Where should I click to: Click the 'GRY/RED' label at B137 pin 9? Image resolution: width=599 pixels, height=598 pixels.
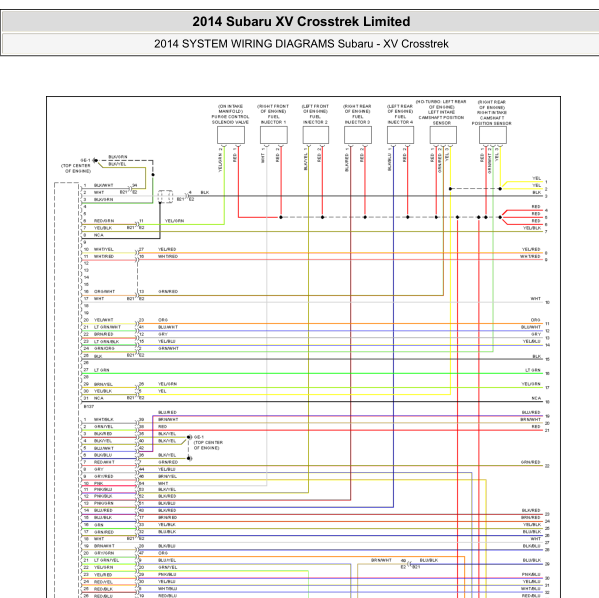tap(104, 476)
